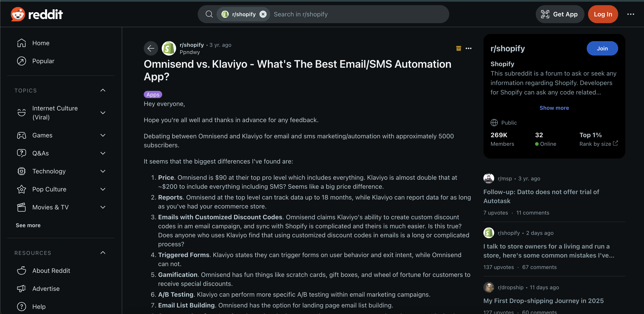
Task: Open Rank by size external link
Action: [598, 144]
